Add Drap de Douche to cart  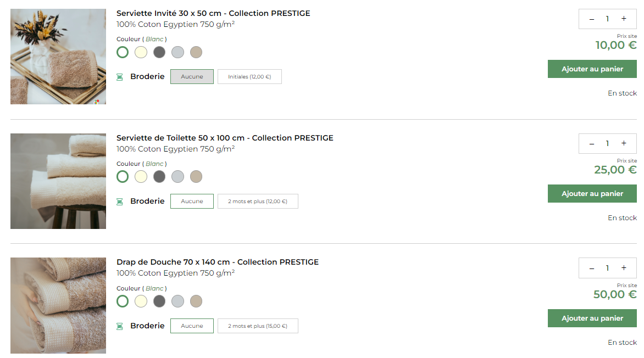click(x=592, y=318)
